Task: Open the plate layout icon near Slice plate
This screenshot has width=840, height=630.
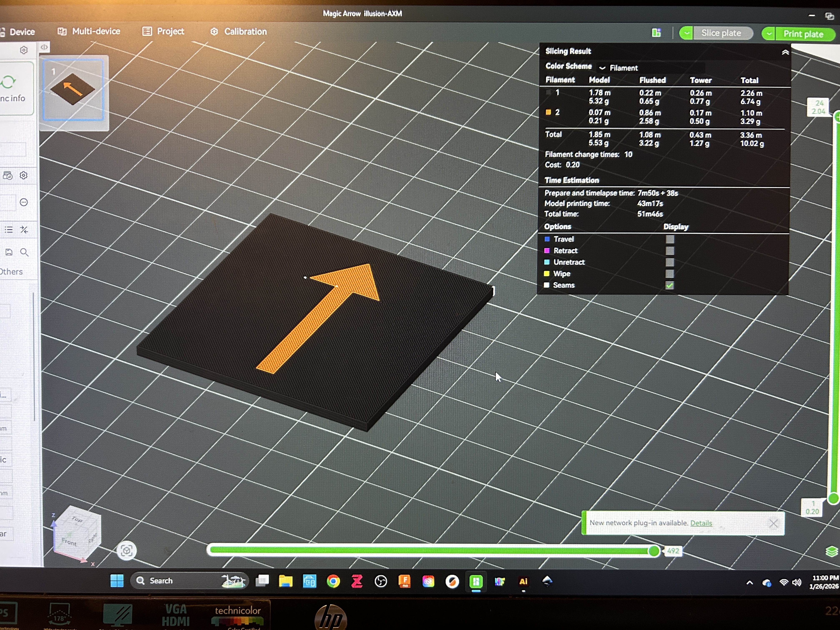Action: [x=656, y=33]
